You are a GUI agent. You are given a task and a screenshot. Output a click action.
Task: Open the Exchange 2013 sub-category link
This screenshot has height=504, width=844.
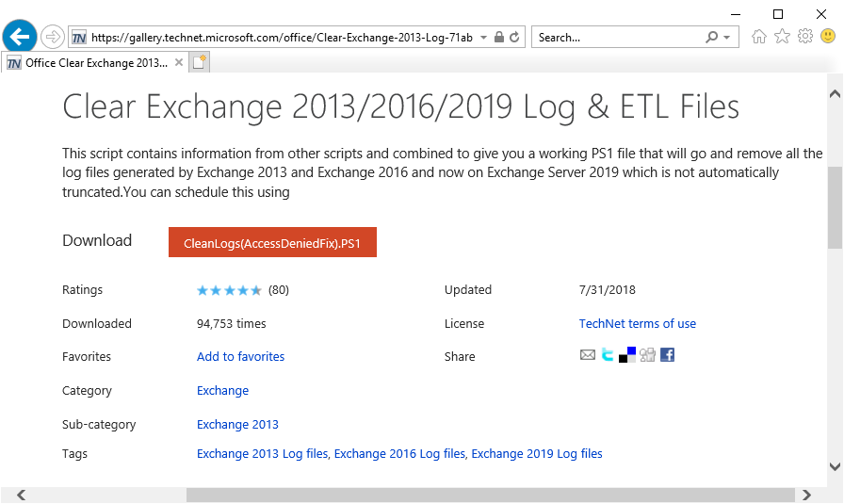pos(237,424)
